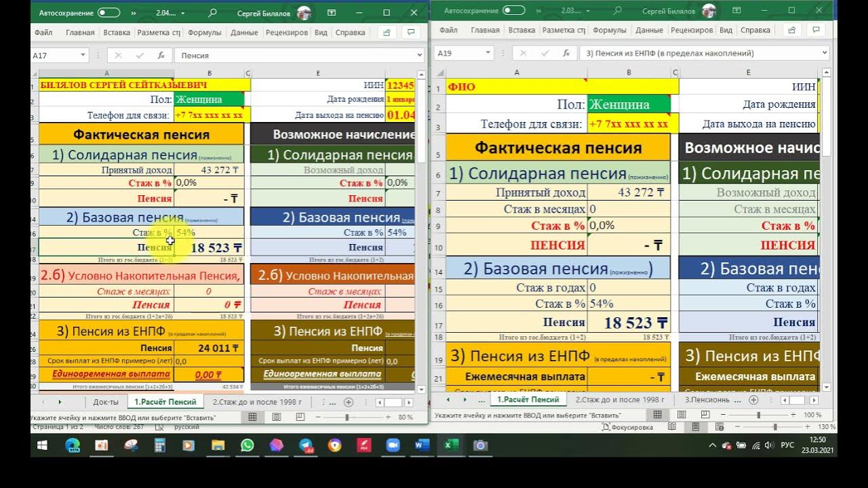Click Comments icon in right Excel window
The height and width of the screenshot is (488, 868).
click(816, 30)
